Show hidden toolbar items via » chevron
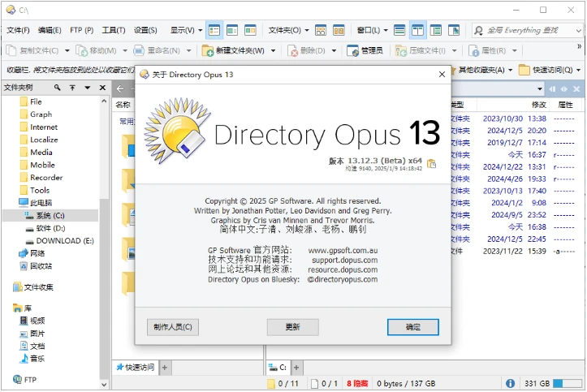 click(x=579, y=46)
